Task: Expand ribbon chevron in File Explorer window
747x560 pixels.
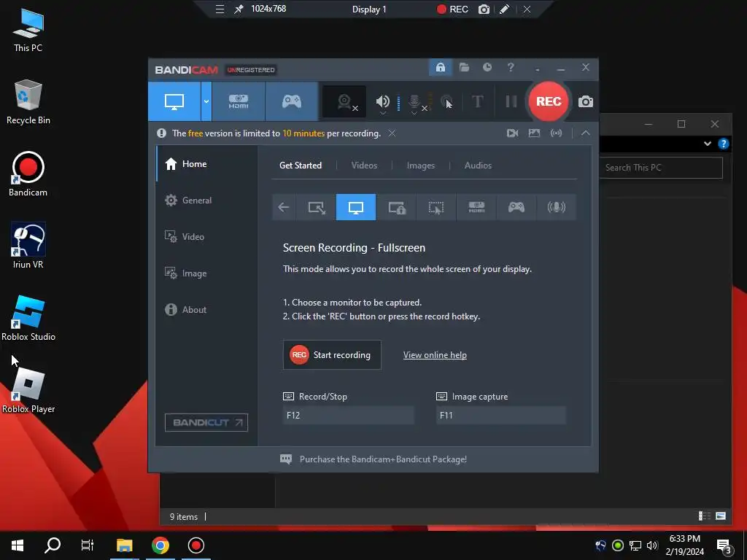Action: coord(708,144)
